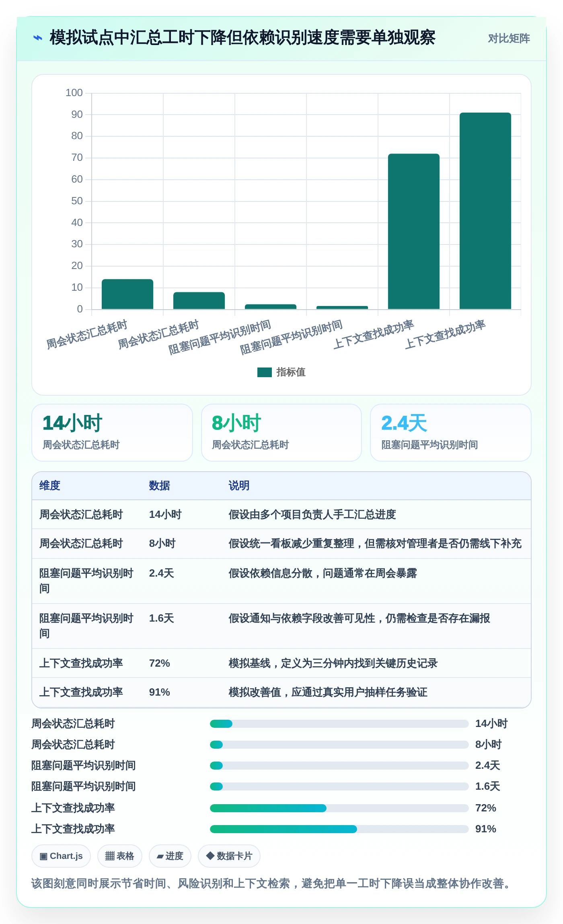Select the 进度 tag chip
This screenshot has height=924, width=563.
tap(170, 856)
